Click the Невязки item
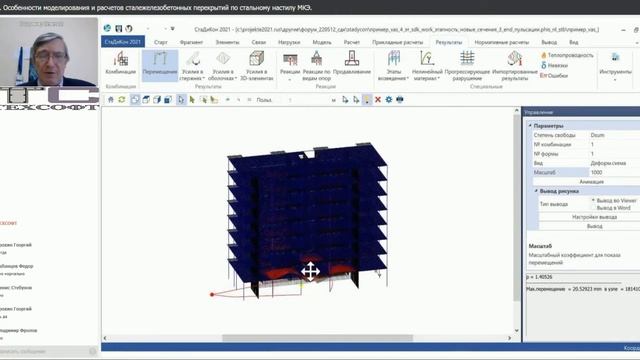This screenshot has height=360, width=640. pyautogui.click(x=554, y=65)
